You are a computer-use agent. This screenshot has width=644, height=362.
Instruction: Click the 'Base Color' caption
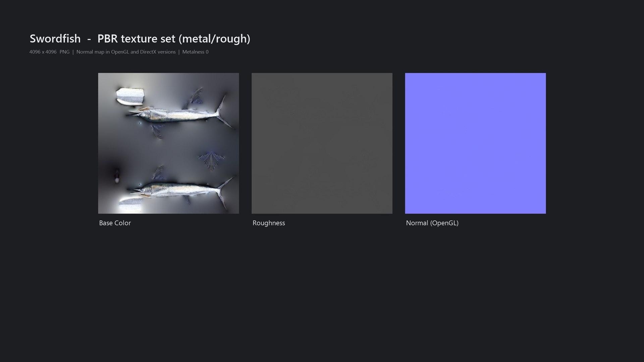115,223
